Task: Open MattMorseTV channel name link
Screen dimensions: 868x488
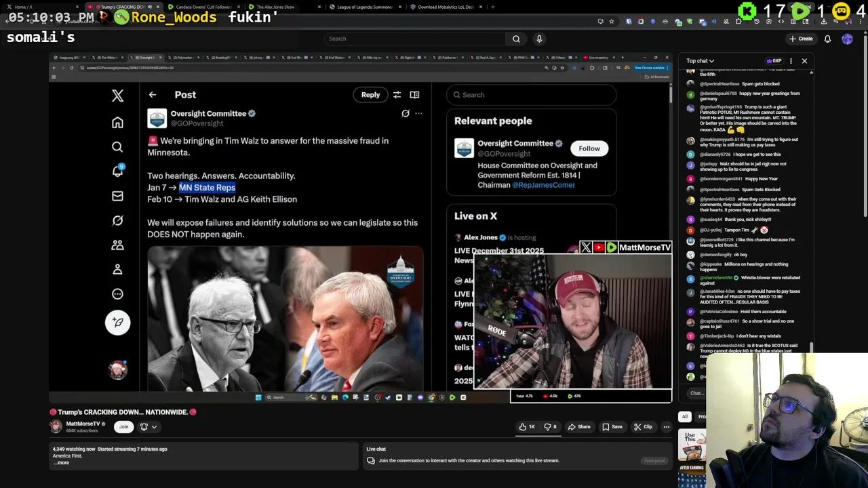Action: point(83,424)
